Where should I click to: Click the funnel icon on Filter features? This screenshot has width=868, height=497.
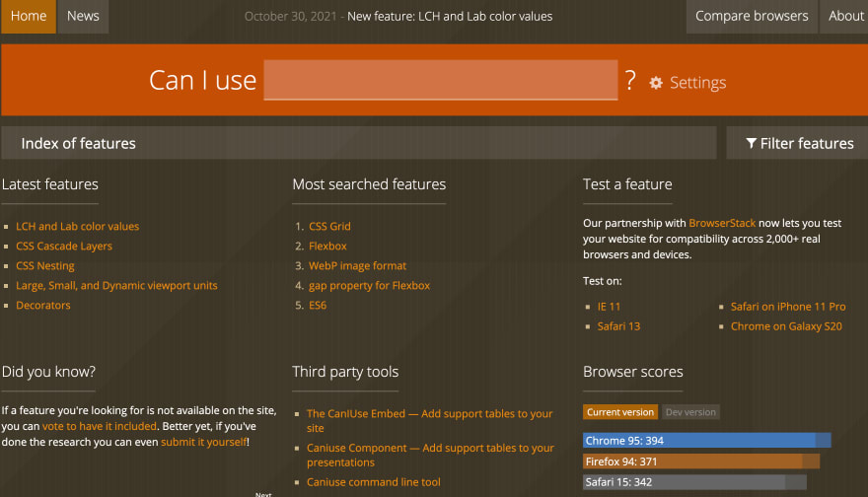click(752, 143)
